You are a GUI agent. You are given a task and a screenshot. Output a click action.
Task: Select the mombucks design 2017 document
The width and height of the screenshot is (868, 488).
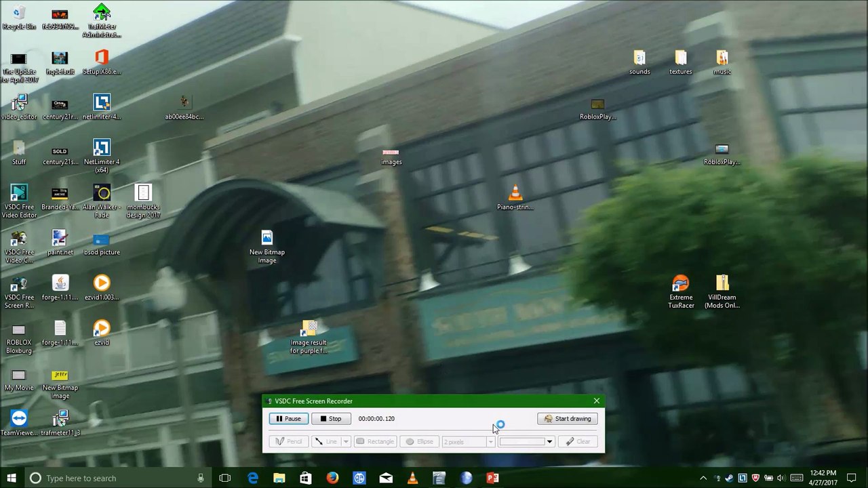(x=143, y=202)
